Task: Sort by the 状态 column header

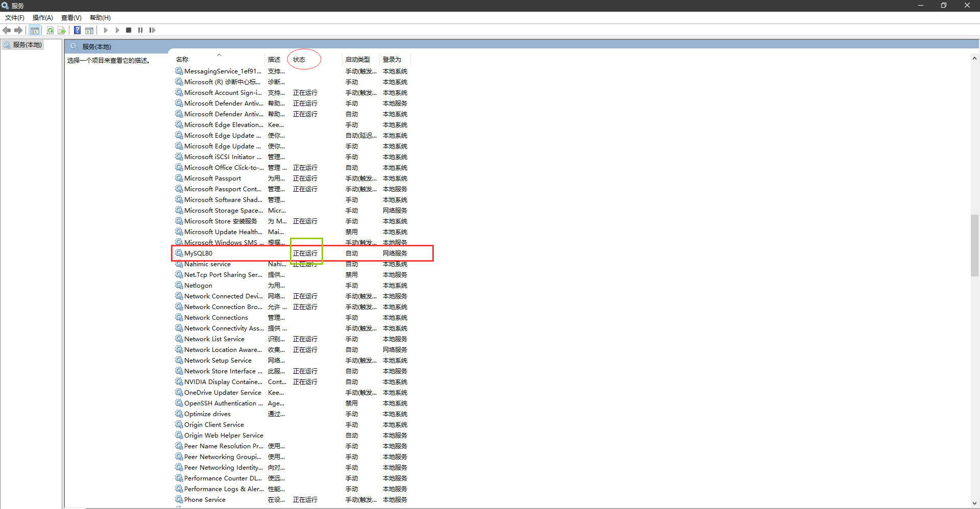Action: [299, 60]
